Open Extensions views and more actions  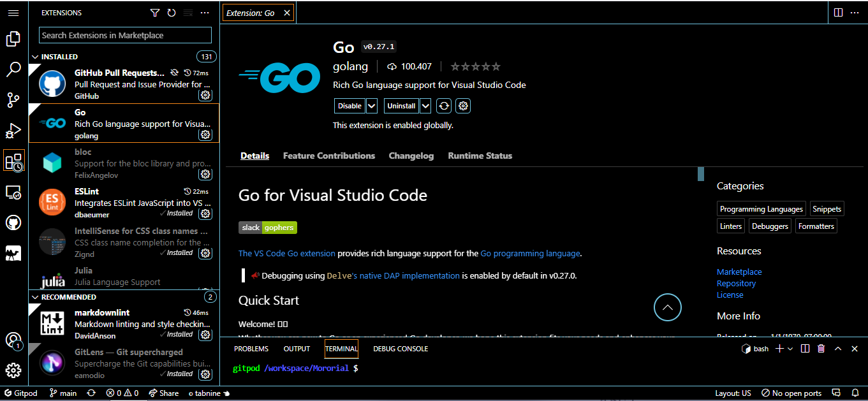point(205,13)
